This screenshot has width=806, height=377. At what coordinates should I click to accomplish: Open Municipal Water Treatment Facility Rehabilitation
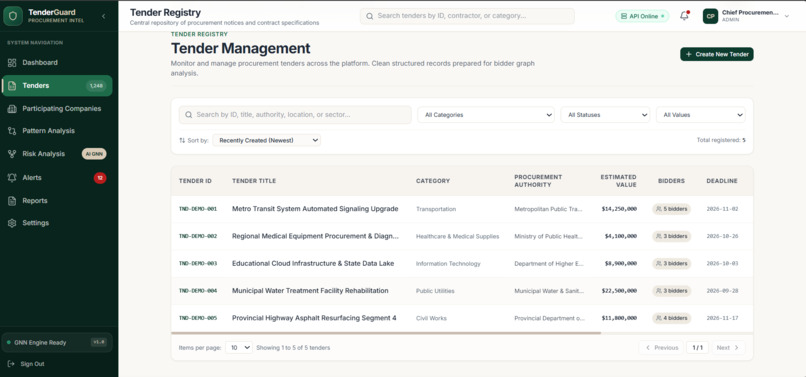click(x=310, y=291)
